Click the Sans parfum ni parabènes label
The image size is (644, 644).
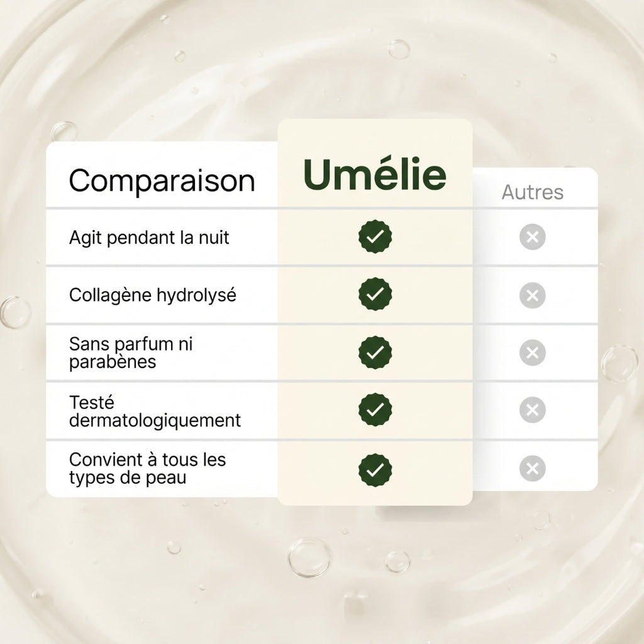[x=131, y=353]
